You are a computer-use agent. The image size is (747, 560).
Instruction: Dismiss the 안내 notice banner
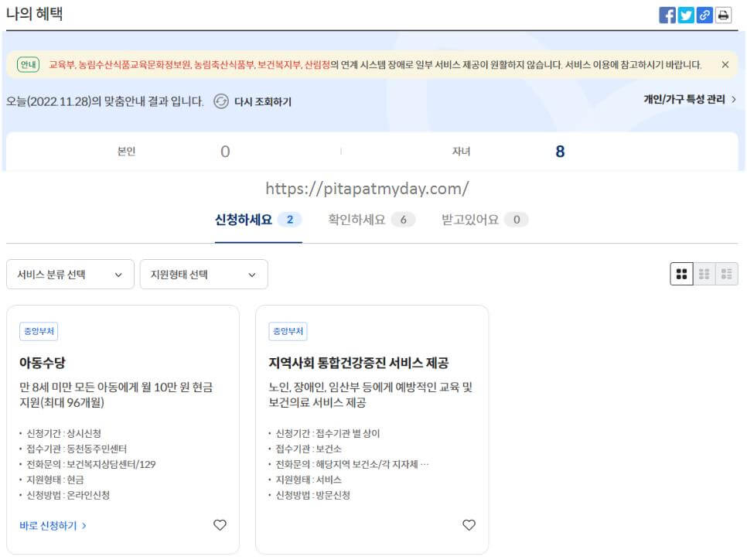(x=724, y=65)
